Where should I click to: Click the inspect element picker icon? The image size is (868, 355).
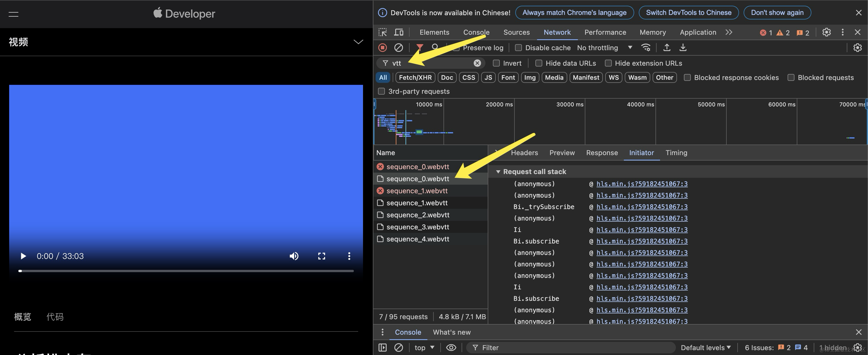pyautogui.click(x=383, y=32)
